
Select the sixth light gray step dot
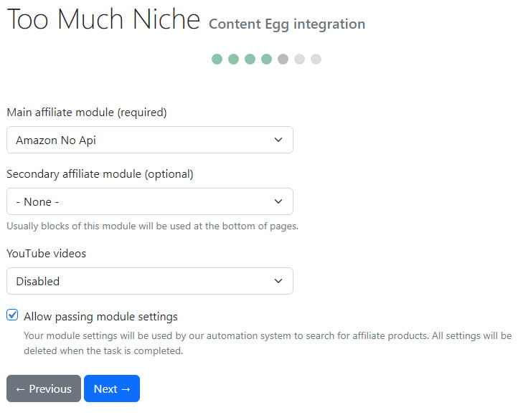pos(300,59)
